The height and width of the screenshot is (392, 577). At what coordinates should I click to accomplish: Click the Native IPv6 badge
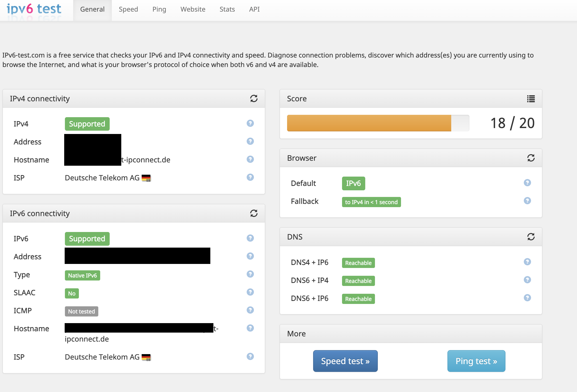coord(82,275)
